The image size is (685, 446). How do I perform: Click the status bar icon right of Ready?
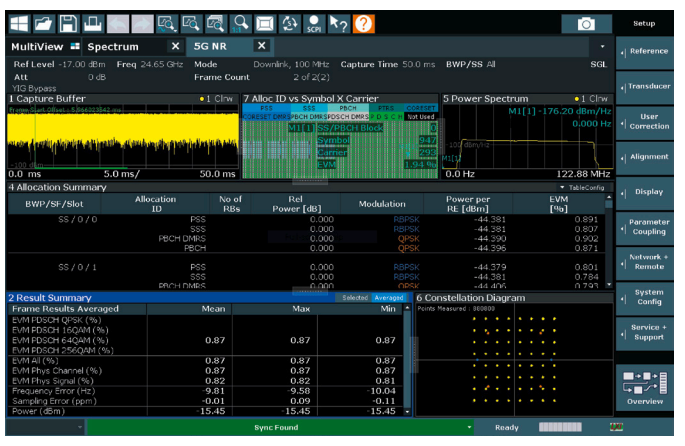click(x=616, y=427)
